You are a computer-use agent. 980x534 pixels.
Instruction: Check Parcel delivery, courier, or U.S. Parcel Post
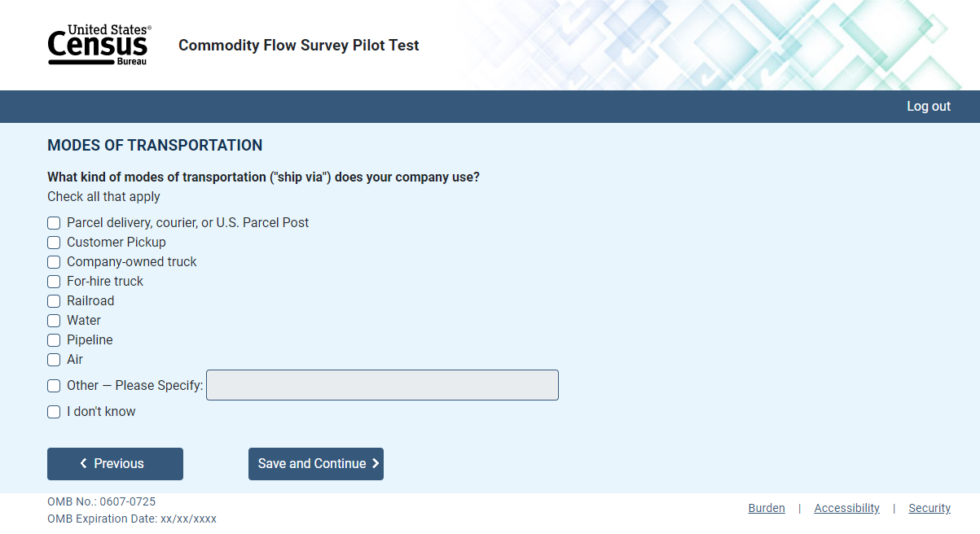coord(54,223)
